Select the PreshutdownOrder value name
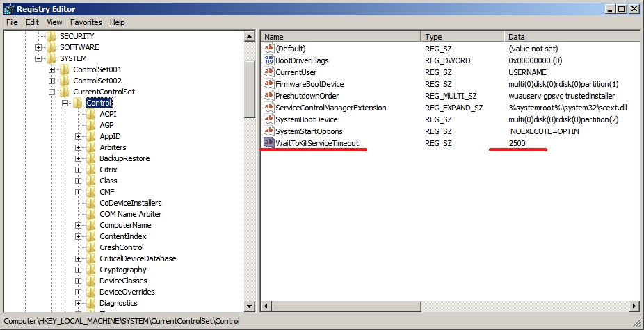This screenshot has height=330, width=644. pyautogui.click(x=307, y=96)
